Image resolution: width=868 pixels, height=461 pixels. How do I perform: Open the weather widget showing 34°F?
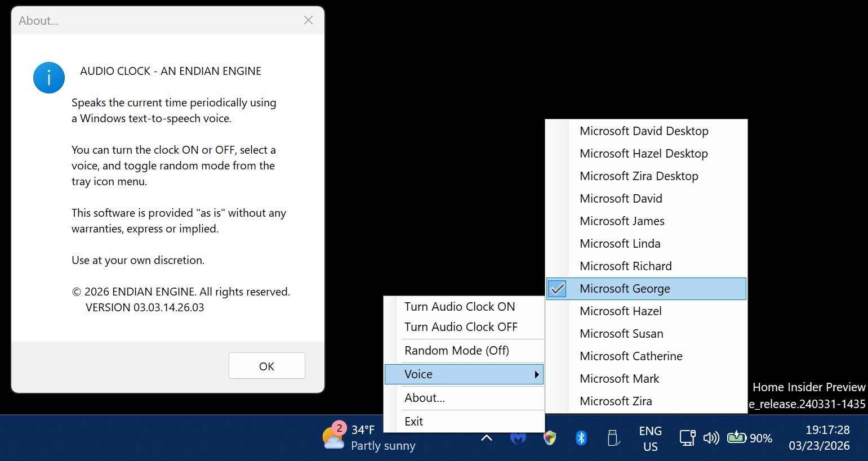[369, 438]
